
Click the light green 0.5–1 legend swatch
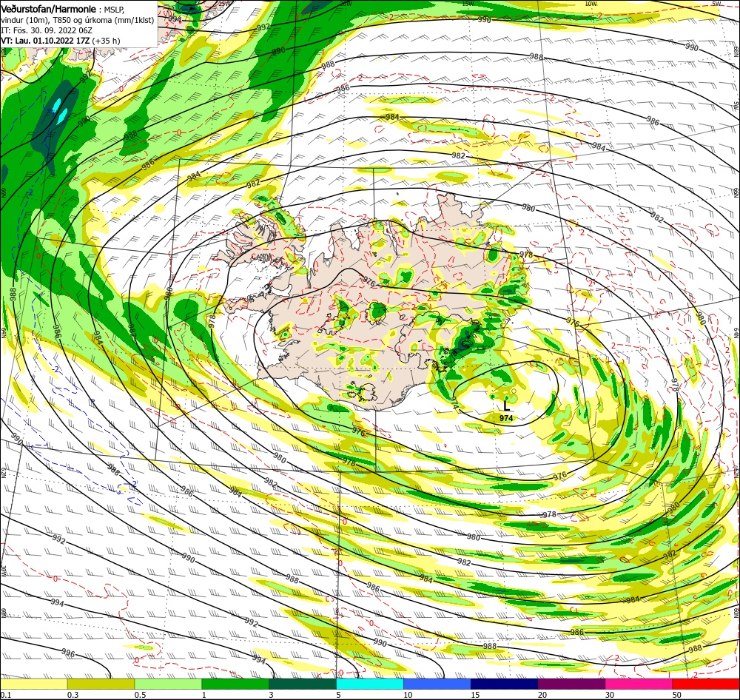[168, 684]
